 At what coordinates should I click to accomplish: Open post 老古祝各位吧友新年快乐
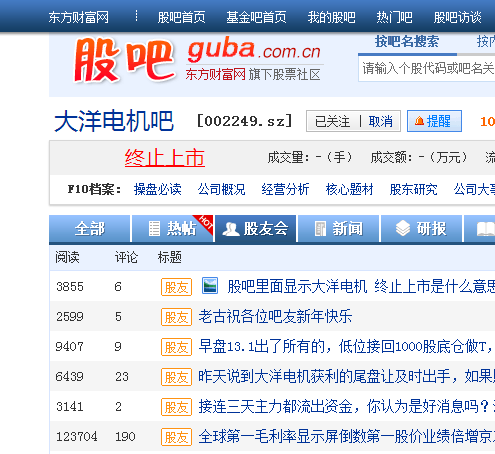pyautogui.click(x=275, y=316)
